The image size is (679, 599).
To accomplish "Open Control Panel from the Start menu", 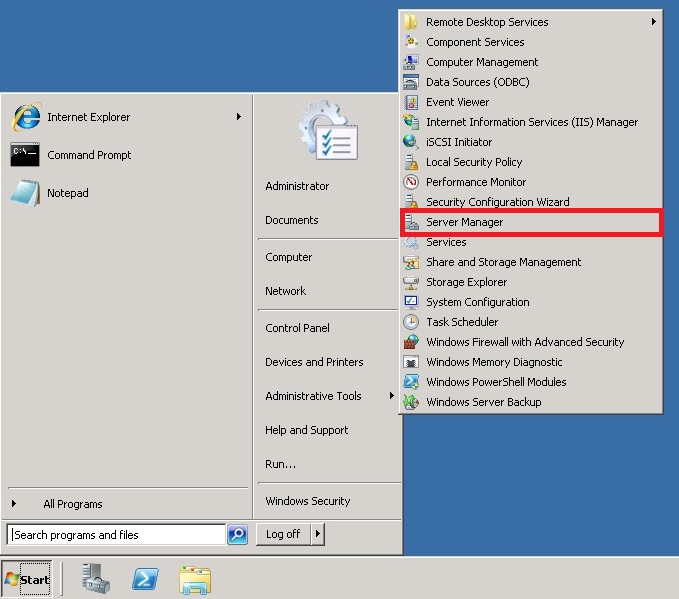I will coord(297,328).
